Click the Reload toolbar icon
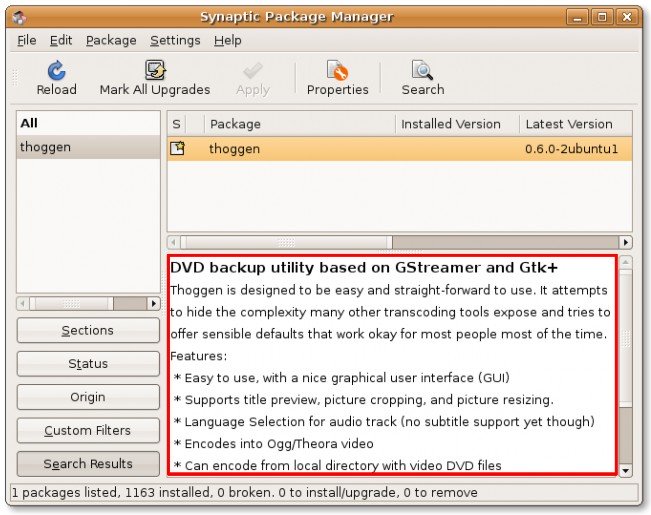 pyautogui.click(x=56, y=71)
